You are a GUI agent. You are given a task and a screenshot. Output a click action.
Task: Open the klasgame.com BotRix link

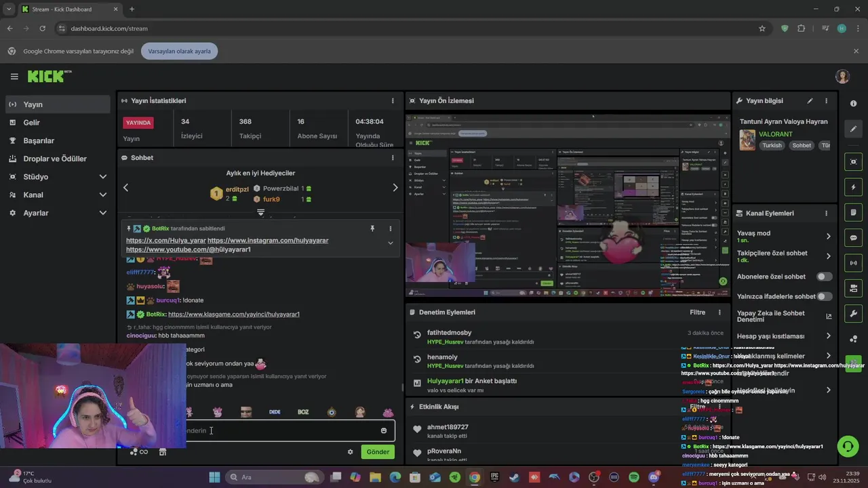click(x=234, y=314)
